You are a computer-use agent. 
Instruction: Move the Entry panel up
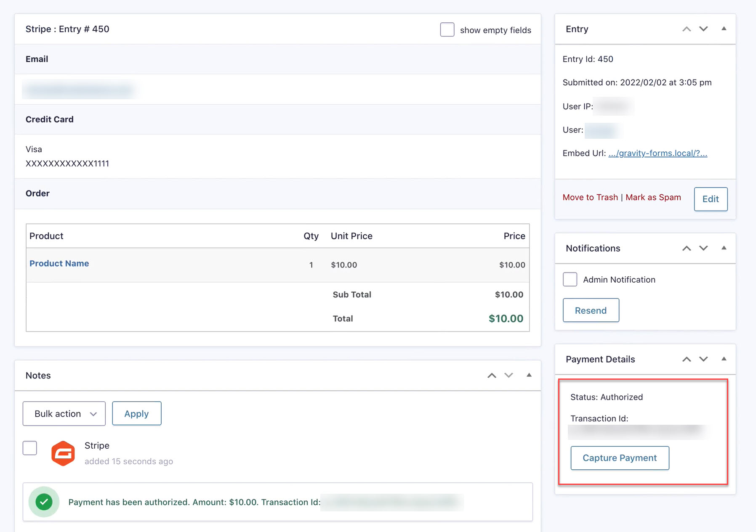pos(687,29)
